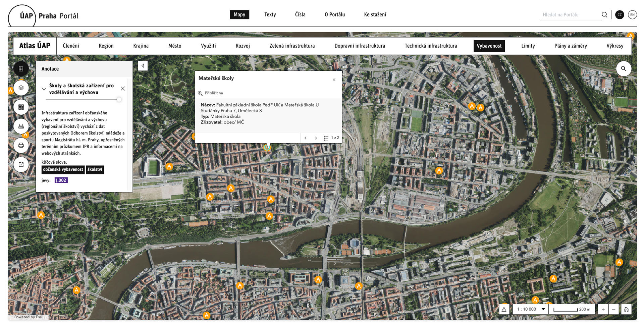
Task: Click the home extent icon
Action: pyautogui.click(x=626, y=309)
